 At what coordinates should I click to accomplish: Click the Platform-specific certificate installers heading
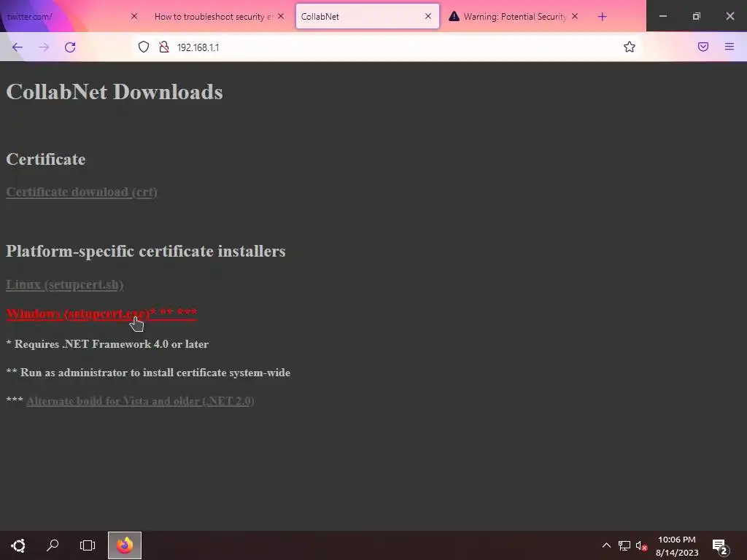tap(146, 251)
